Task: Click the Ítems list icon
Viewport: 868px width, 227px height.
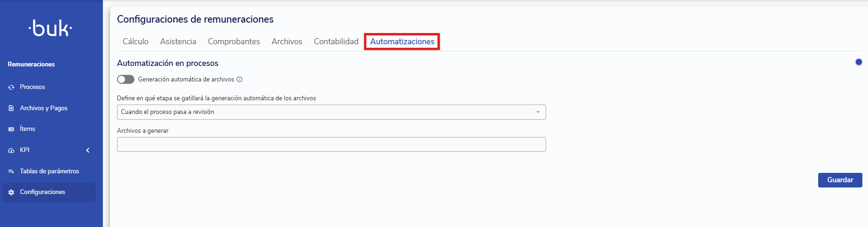Action: 11,129
